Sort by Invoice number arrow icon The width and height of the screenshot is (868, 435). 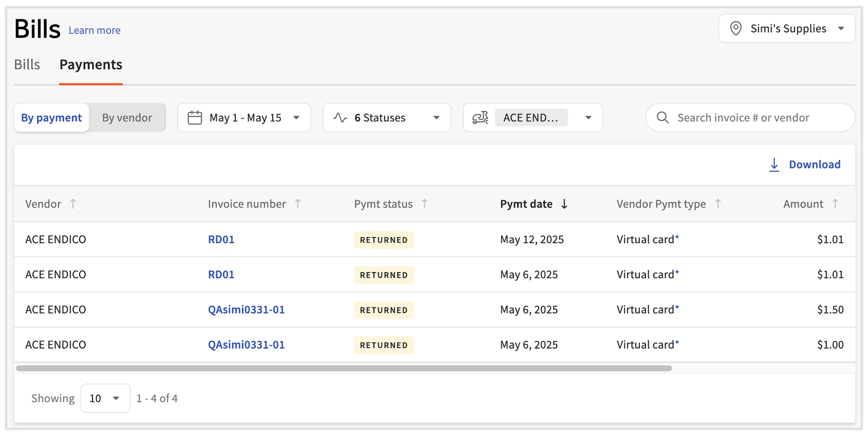(x=298, y=204)
